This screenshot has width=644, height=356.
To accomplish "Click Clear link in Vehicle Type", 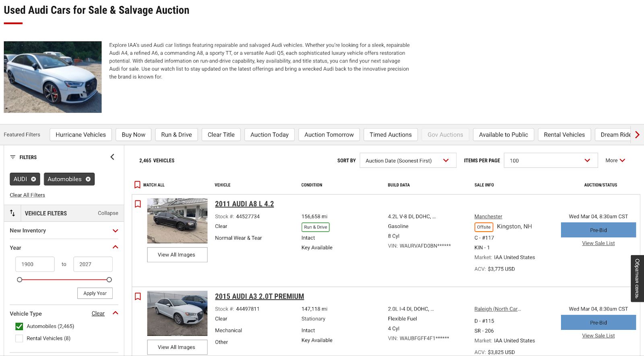I will click(x=98, y=313).
